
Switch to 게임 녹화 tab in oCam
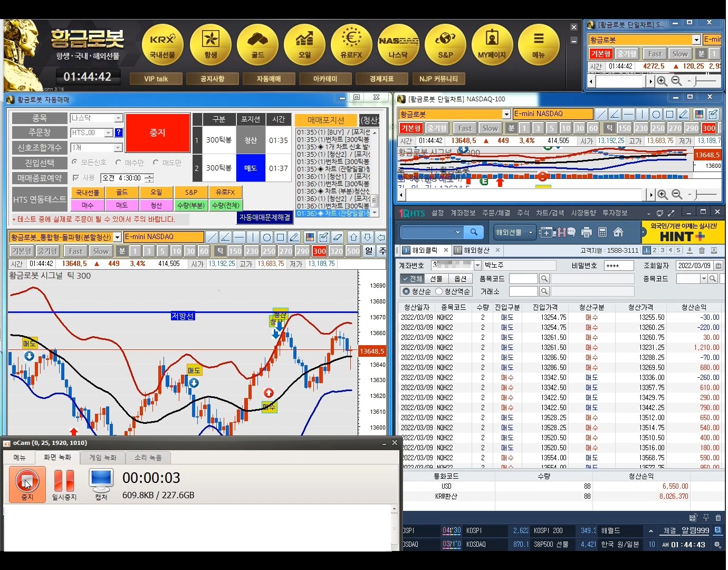tap(103, 458)
